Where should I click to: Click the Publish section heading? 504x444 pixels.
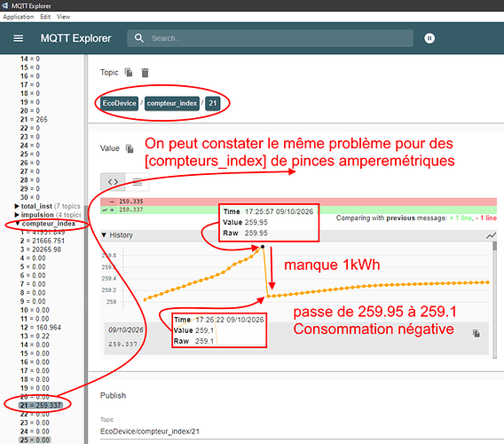113,395
